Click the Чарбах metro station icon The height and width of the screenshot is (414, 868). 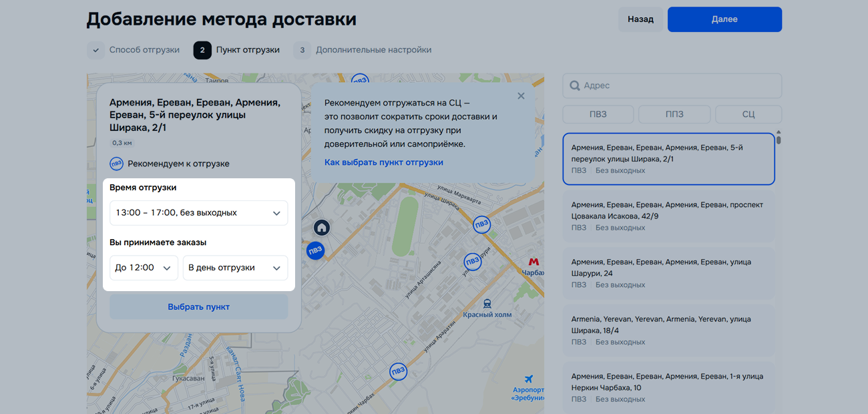(x=533, y=262)
